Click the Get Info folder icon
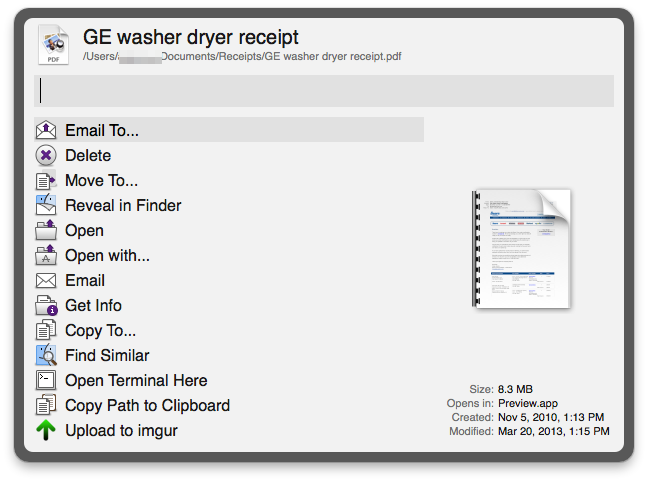The width and height of the screenshot is (648, 482). pyautogui.click(x=46, y=305)
